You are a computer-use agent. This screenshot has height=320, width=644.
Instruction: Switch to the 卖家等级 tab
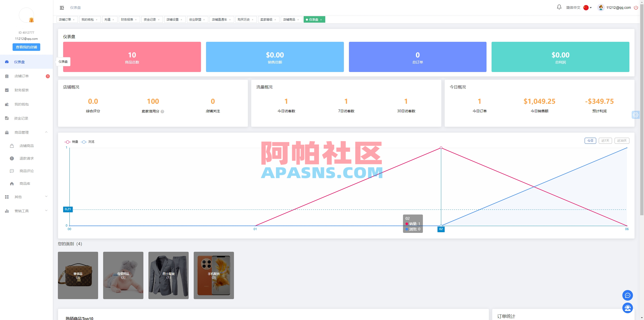pyautogui.click(x=267, y=19)
